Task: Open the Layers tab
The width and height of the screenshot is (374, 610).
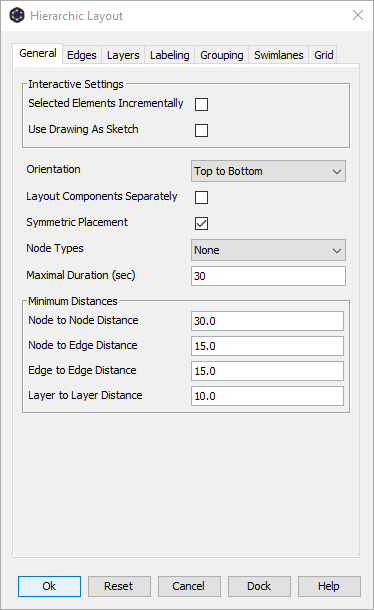Action: point(123,55)
